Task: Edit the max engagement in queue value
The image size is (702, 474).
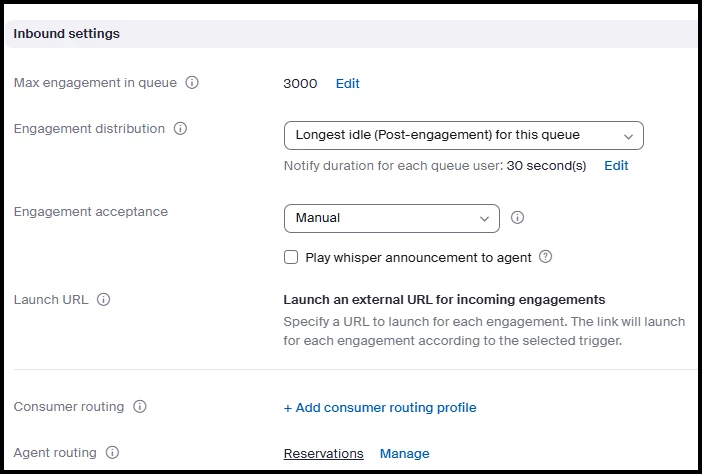Action: [x=347, y=84]
